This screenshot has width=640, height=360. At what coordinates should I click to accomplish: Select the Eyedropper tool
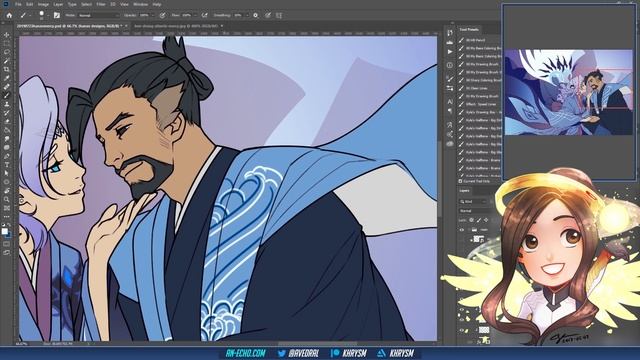pos(7,78)
